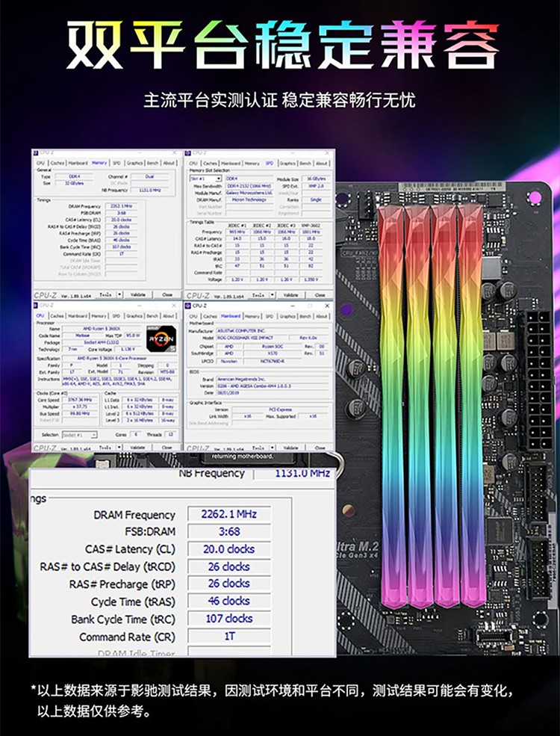Click the CPU-Z title icon in the CPU window
The height and width of the screenshot is (736, 560).
coord(37,305)
